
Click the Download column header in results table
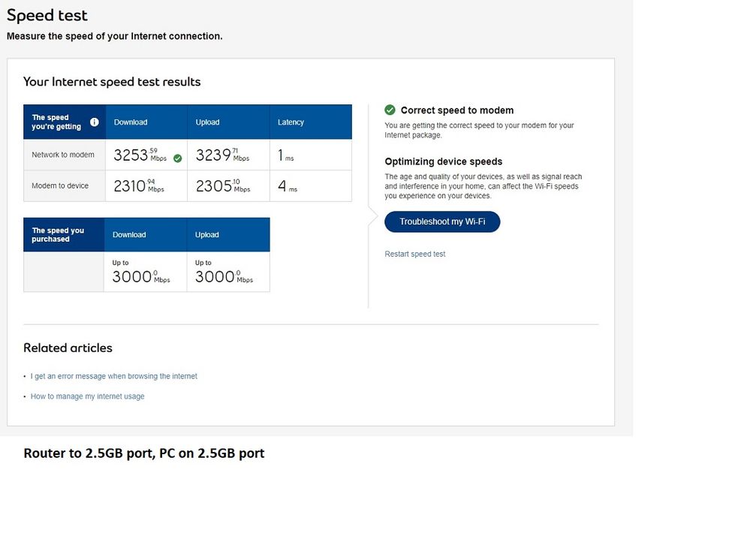tap(131, 122)
